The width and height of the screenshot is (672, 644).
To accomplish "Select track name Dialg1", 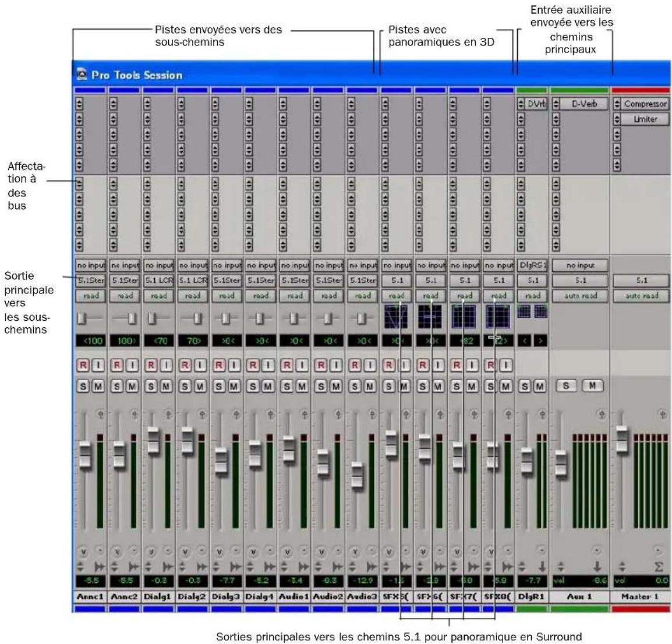I will pos(158,596).
